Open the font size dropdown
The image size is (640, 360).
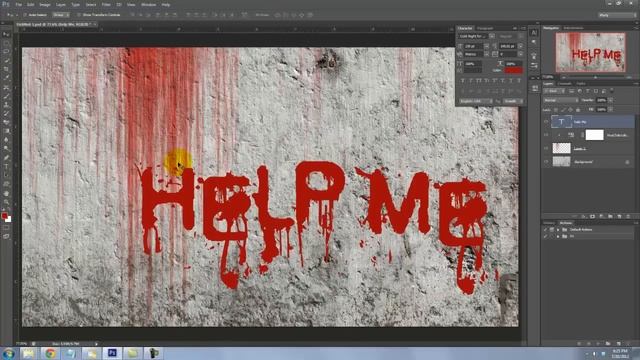(487, 46)
